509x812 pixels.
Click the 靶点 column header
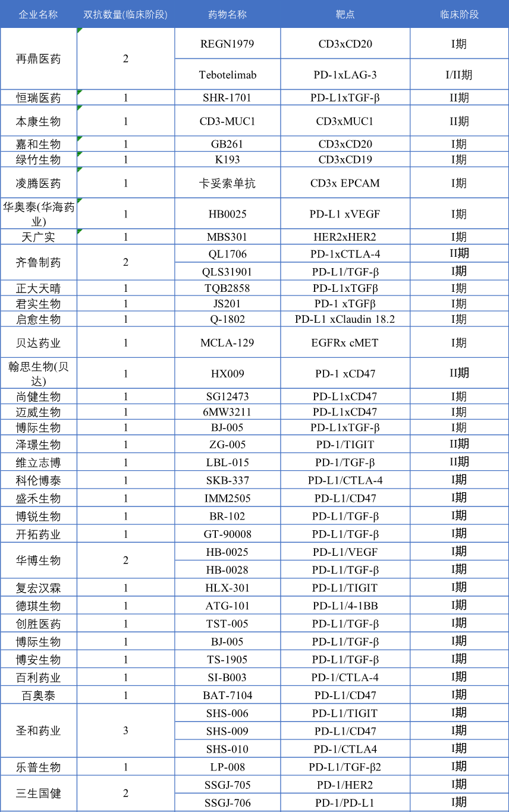345,14
